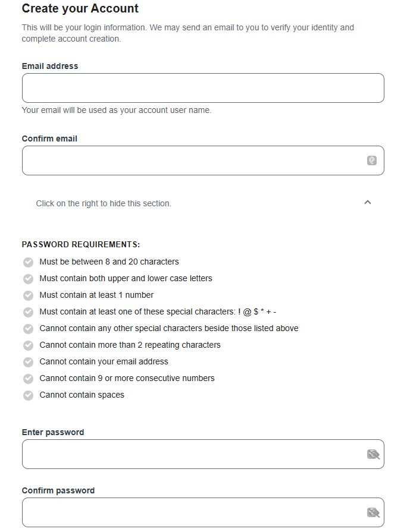Click the icon inside Confirm email field
407x532 pixels.
(x=372, y=160)
